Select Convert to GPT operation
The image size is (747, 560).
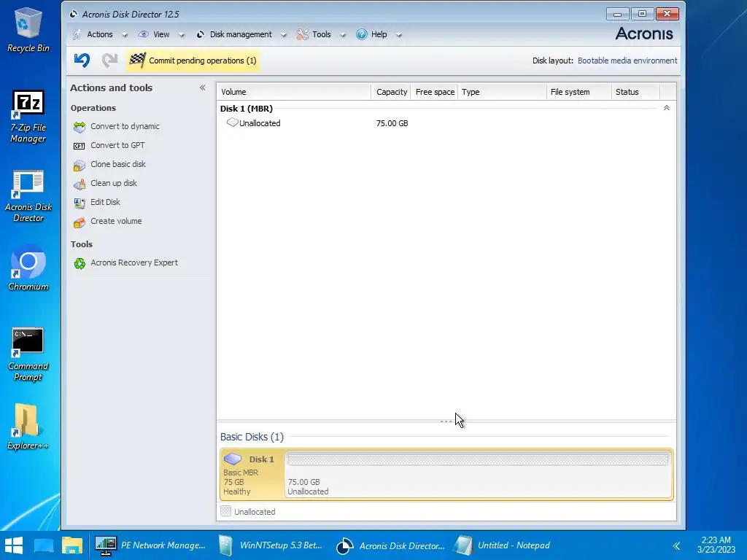117,145
